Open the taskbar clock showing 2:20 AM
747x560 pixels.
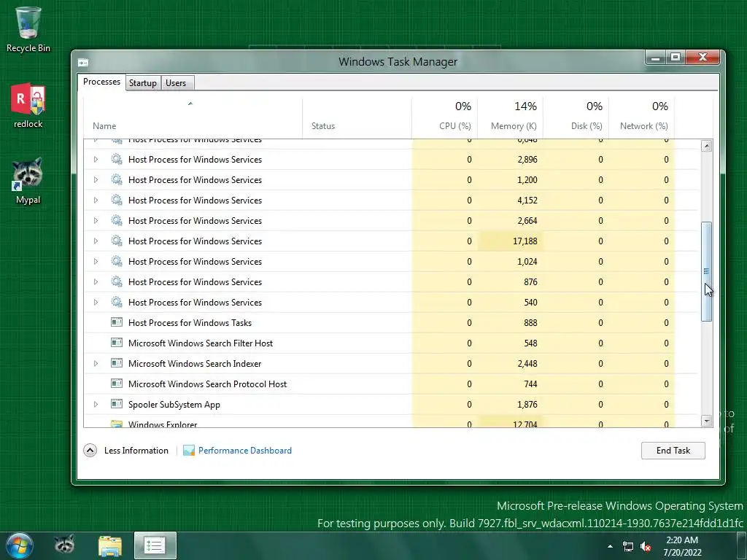click(682, 546)
